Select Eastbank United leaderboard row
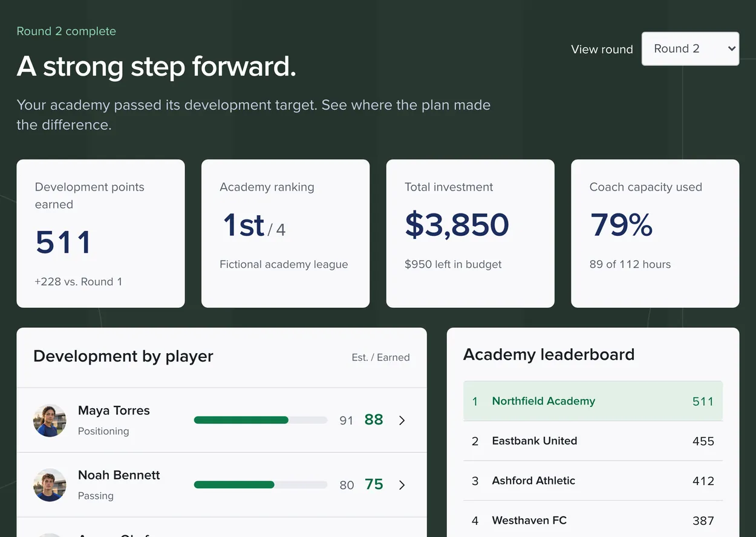The image size is (756, 537). (x=593, y=441)
